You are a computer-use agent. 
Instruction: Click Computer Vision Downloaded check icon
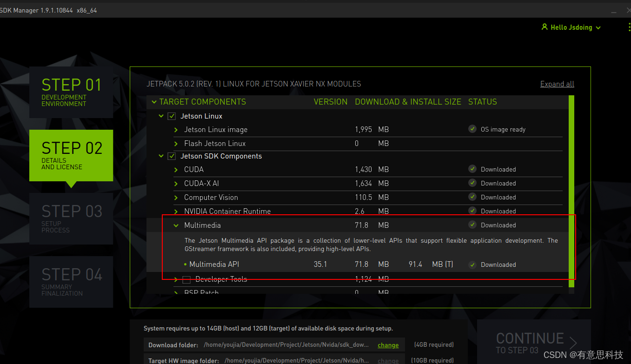coord(472,197)
